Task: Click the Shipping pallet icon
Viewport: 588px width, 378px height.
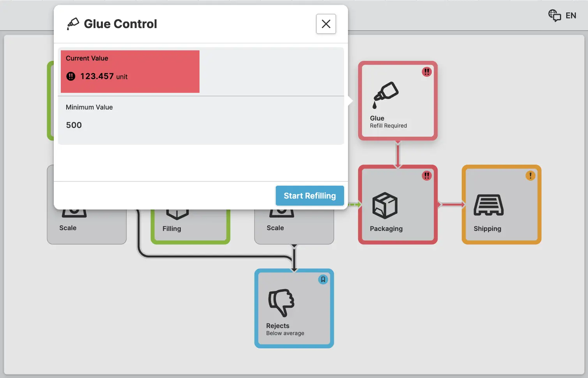Action: click(488, 205)
